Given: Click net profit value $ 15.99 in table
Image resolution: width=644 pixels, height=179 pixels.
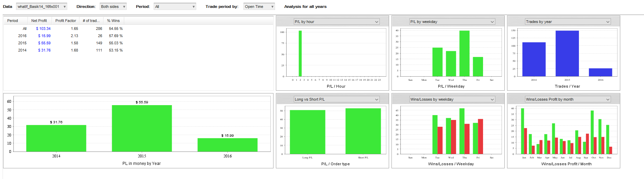Looking at the screenshot, I should click(x=44, y=36).
